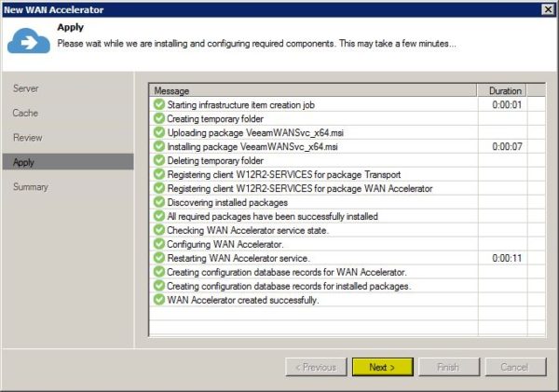Screen dimensions: 559x392
Task: Click the 0:00:01 duration value
Action: [x=507, y=105]
